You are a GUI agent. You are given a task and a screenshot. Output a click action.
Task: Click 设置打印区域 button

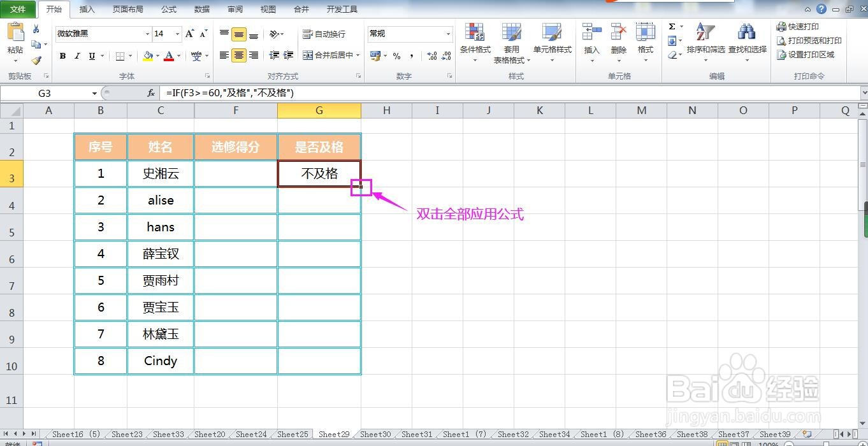point(805,55)
